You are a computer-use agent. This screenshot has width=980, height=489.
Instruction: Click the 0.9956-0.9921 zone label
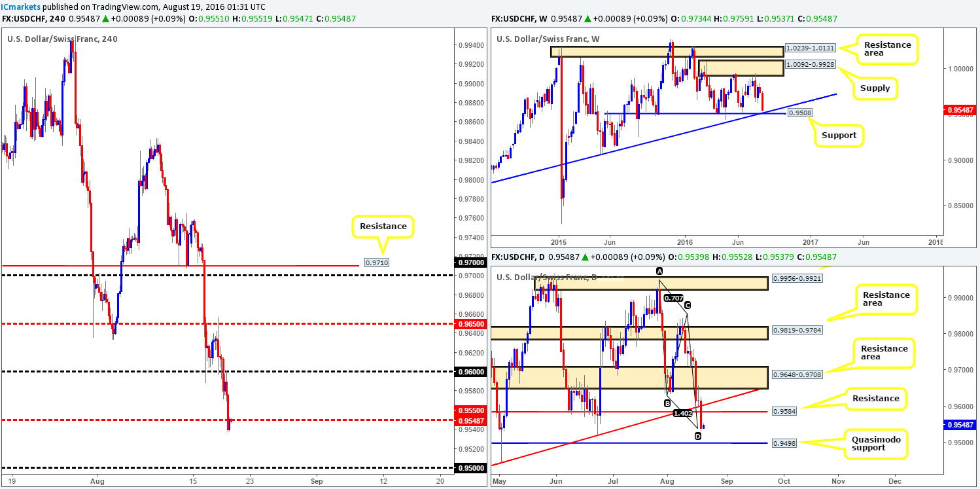pyautogui.click(x=797, y=278)
